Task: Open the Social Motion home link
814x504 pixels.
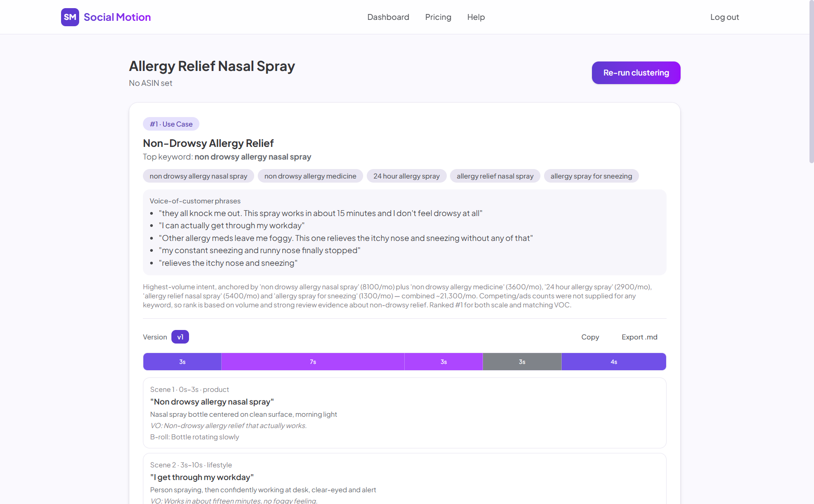Action: point(106,17)
